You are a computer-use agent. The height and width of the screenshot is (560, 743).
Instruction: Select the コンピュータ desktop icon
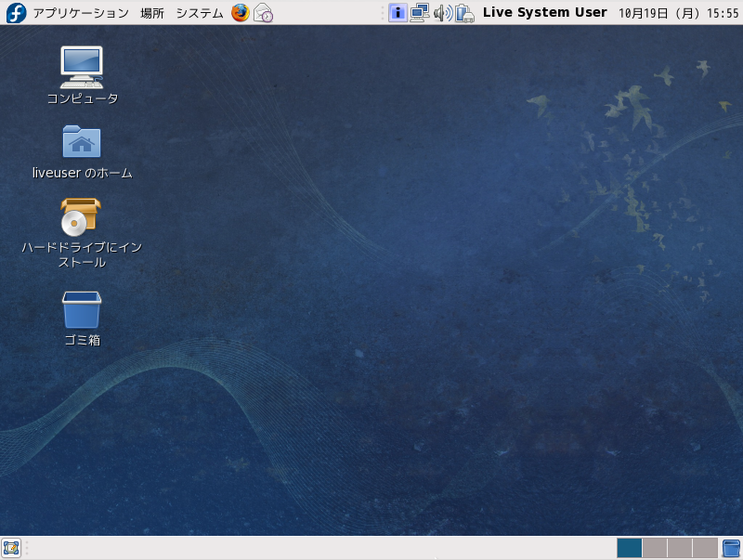pyautogui.click(x=82, y=67)
